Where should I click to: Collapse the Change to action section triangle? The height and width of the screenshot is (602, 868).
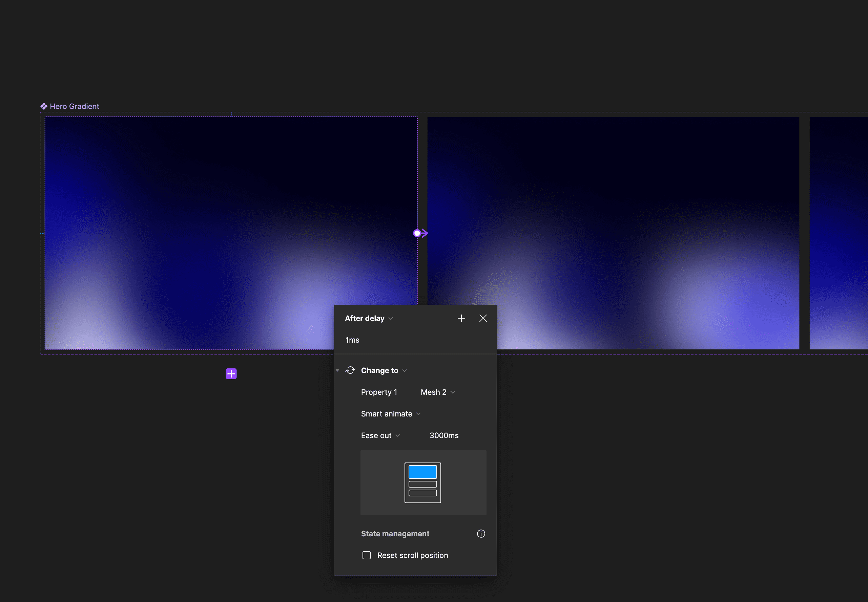(x=337, y=370)
